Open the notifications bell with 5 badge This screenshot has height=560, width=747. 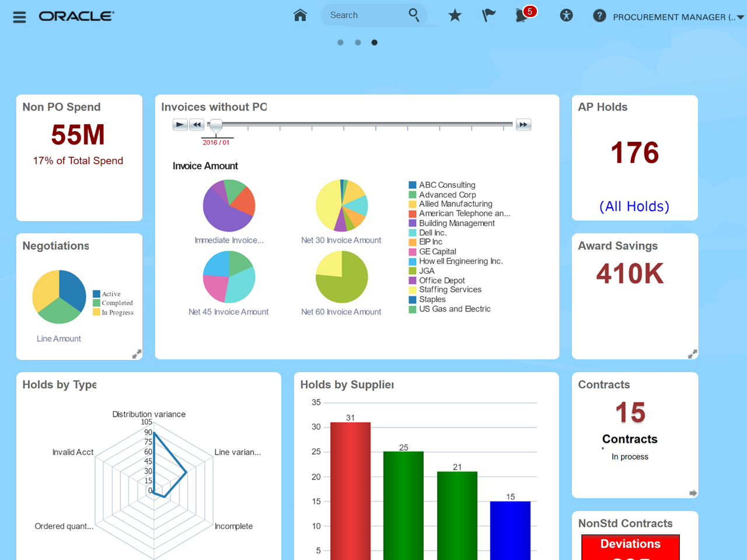525,15
